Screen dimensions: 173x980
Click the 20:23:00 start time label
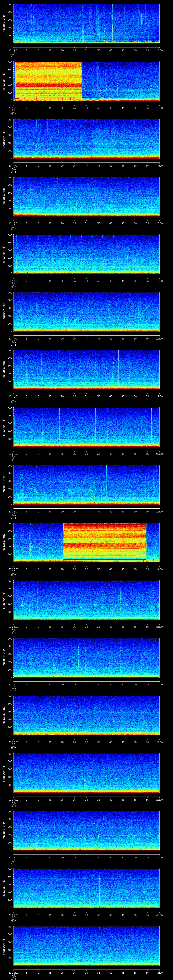click(13, 569)
